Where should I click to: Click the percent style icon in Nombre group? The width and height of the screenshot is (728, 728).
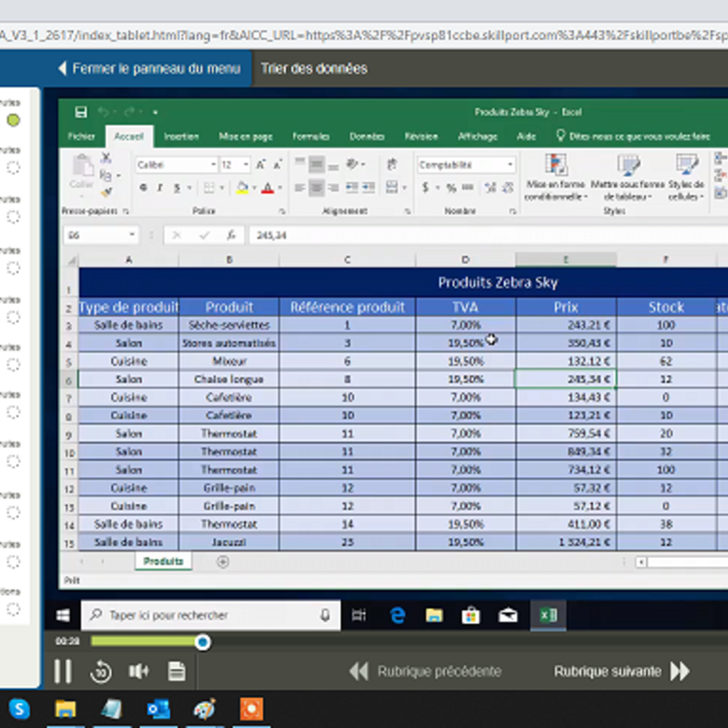(450, 187)
